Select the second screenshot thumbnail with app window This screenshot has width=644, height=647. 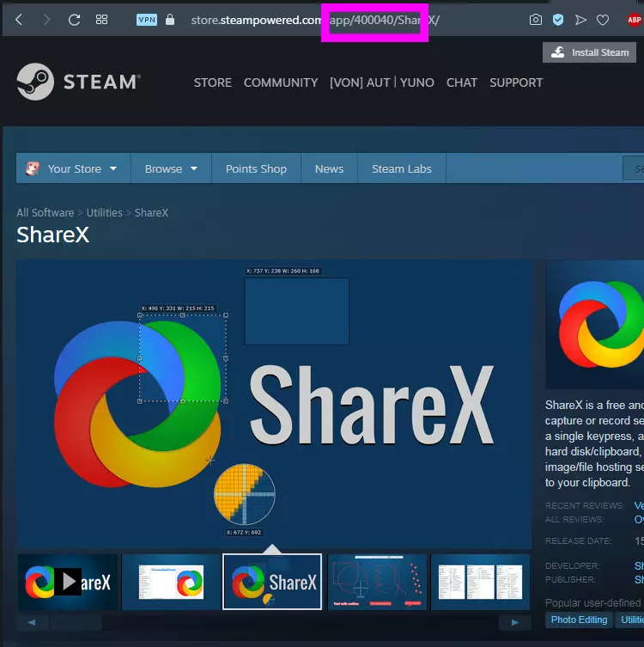pos(171,582)
